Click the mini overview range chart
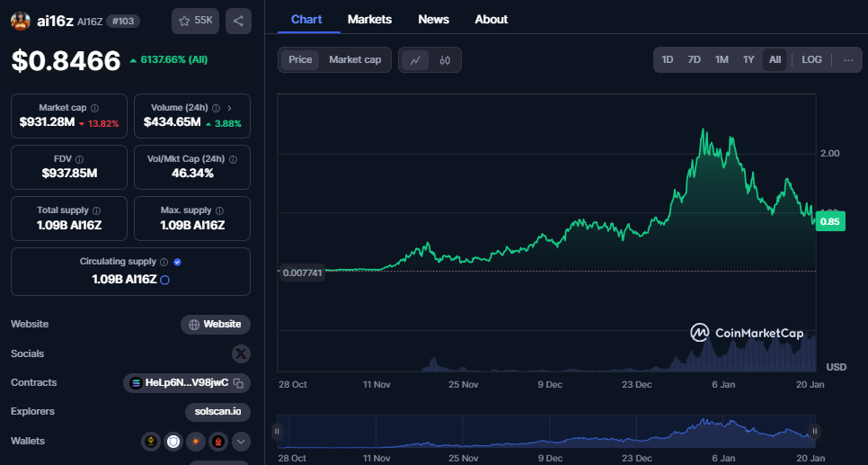The image size is (868, 465). pyautogui.click(x=545, y=431)
